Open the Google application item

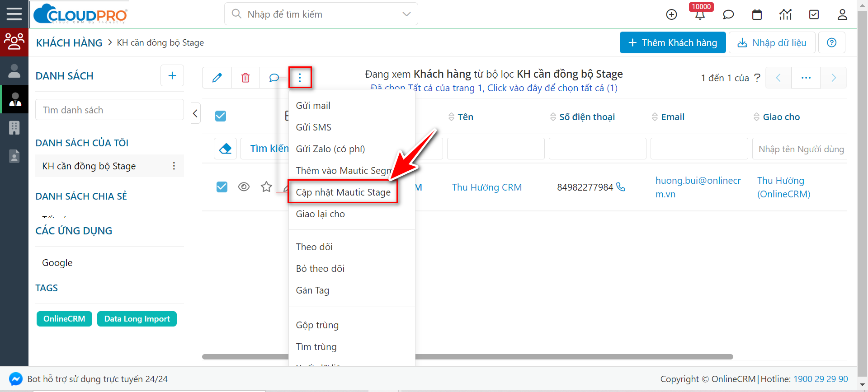pos(57,263)
